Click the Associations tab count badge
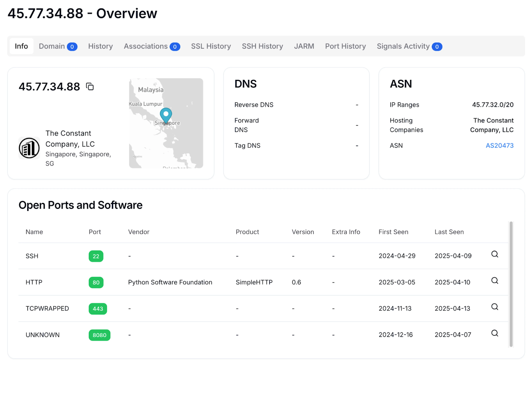The image size is (531, 420). tap(175, 46)
